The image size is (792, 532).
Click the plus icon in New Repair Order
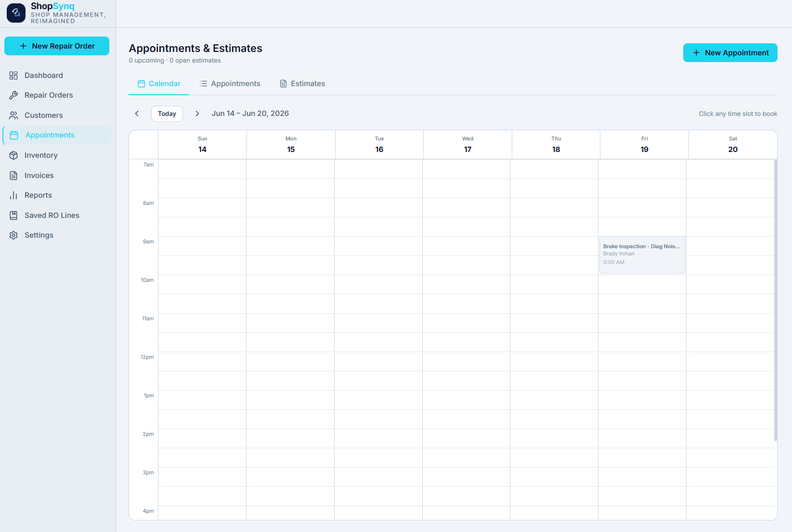[x=23, y=46]
